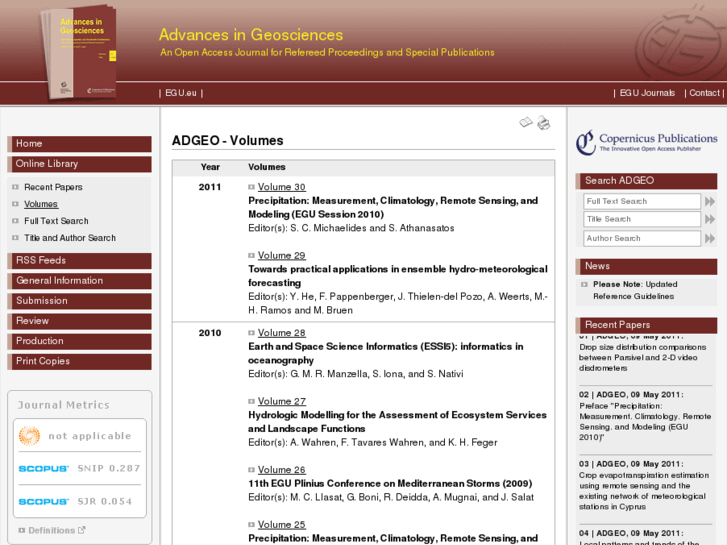Screen dimensions: 727x545
Task: Open the RSS Feeds section
Action: coord(79,261)
